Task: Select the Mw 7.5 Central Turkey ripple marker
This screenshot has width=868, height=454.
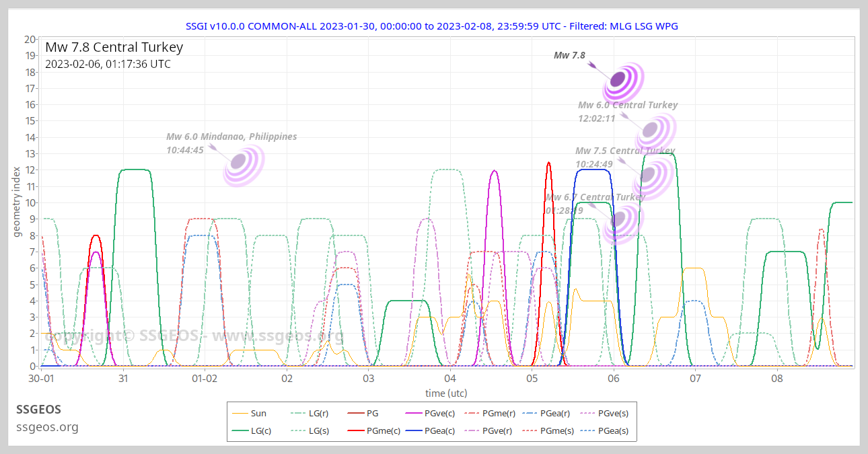Action: click(648, 175)
